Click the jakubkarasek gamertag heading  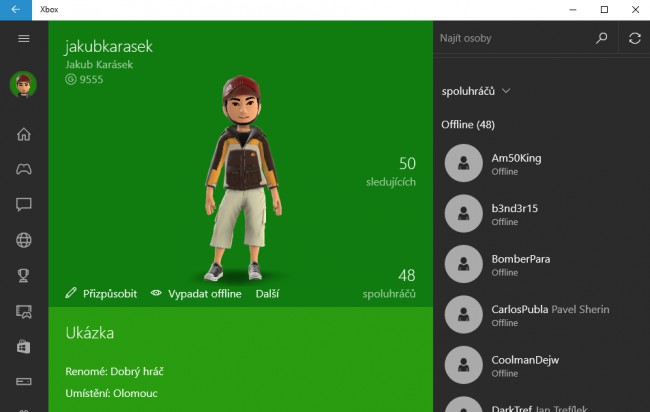[109, 46]
